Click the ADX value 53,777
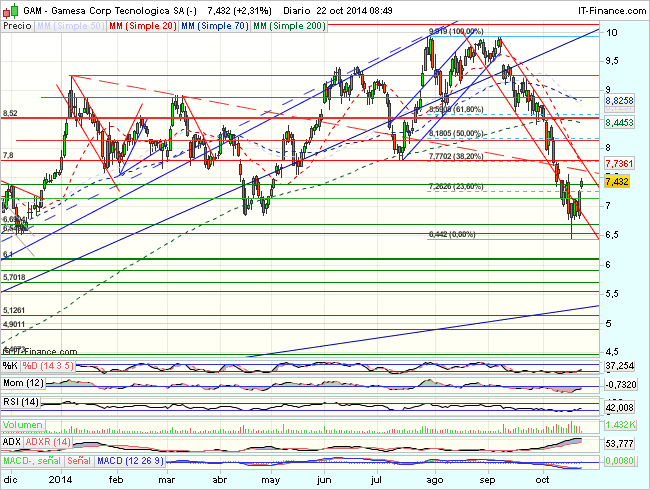The width and height of the screenshot is (650, 490). pos(620,444)
